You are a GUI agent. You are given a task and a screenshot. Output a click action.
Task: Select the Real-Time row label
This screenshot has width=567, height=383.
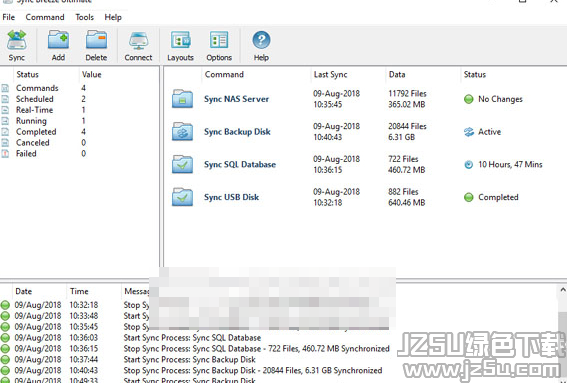(x=35, y=110)
